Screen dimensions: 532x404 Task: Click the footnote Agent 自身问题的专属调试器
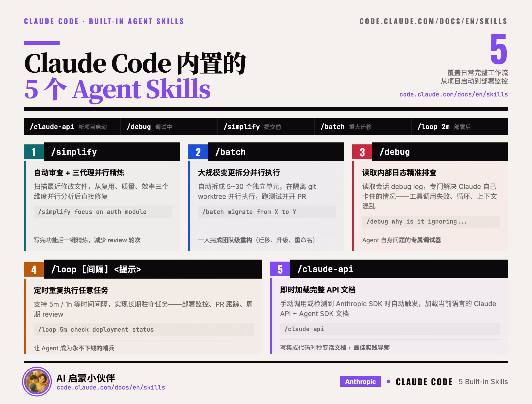click(x=402, y=240)
